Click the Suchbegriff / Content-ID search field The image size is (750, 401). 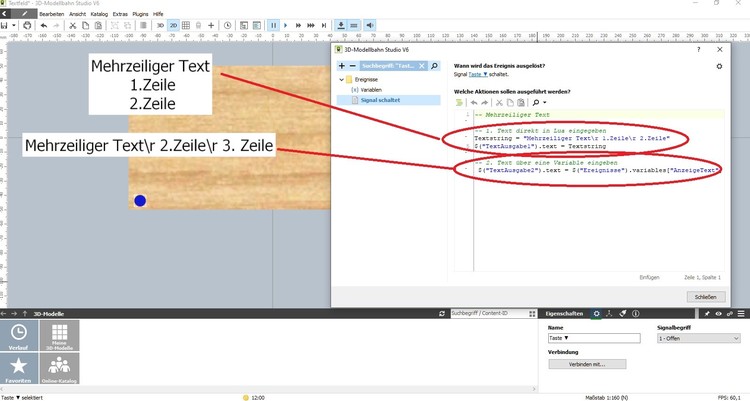488,313
